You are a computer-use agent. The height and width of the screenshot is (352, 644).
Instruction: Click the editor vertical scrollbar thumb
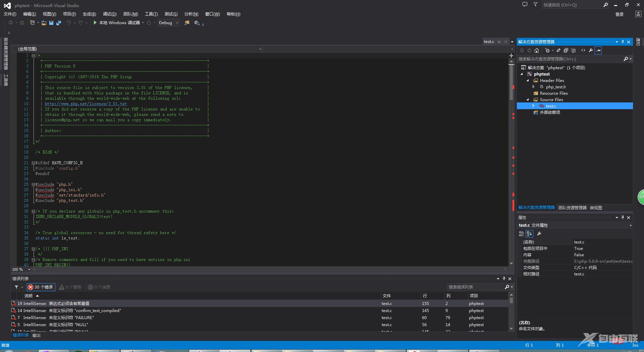coord(511,82)
